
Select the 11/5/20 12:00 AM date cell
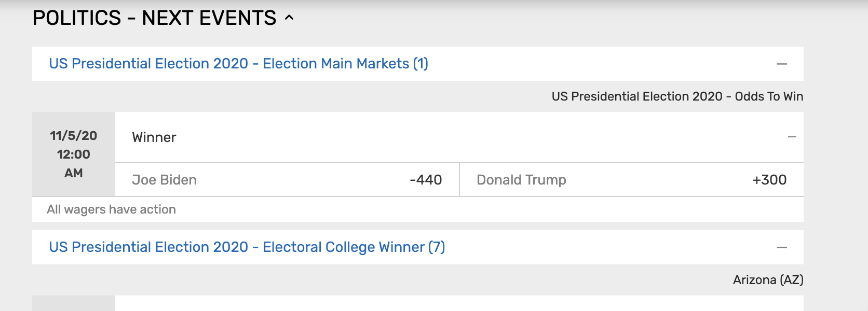pyautogui.click(x=74, y=154)
